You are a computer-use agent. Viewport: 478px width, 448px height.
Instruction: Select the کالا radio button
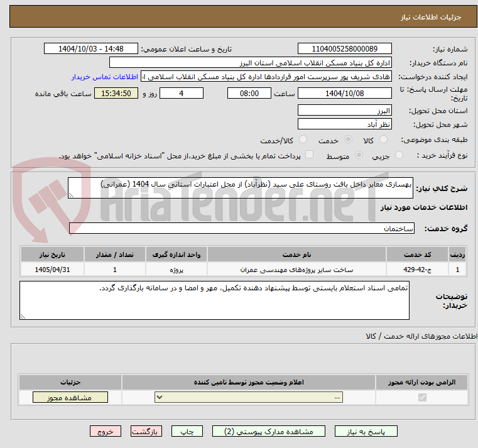click(384, 140)
